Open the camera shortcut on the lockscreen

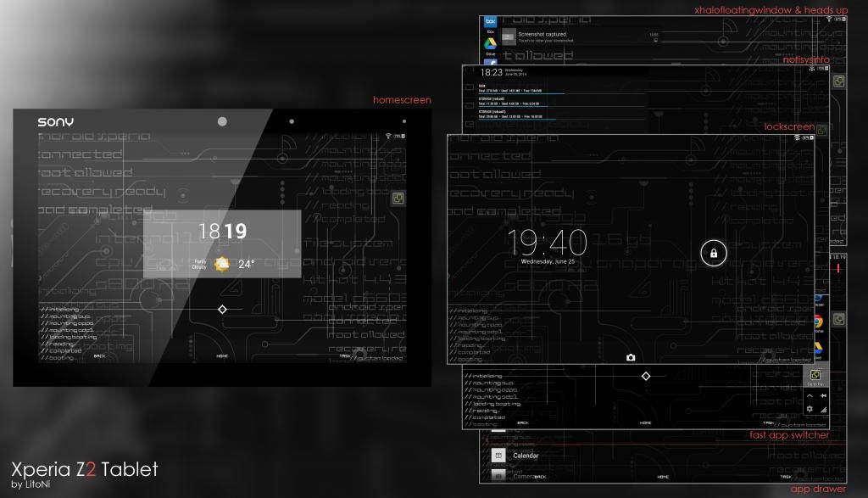pos(631,357)
